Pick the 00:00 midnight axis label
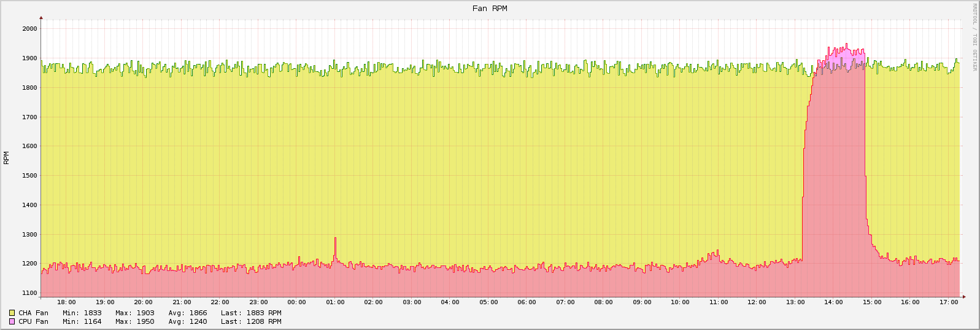 coord(296,302)
